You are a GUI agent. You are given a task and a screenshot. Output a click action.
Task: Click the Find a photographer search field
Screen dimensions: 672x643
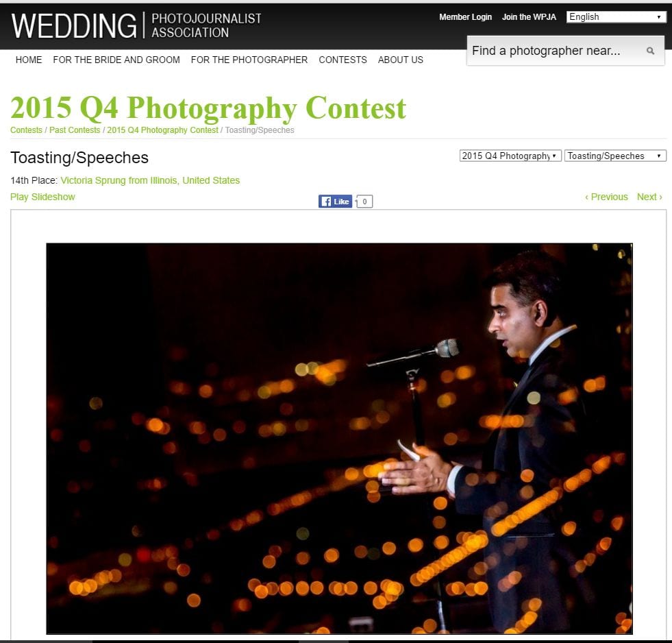556,51
